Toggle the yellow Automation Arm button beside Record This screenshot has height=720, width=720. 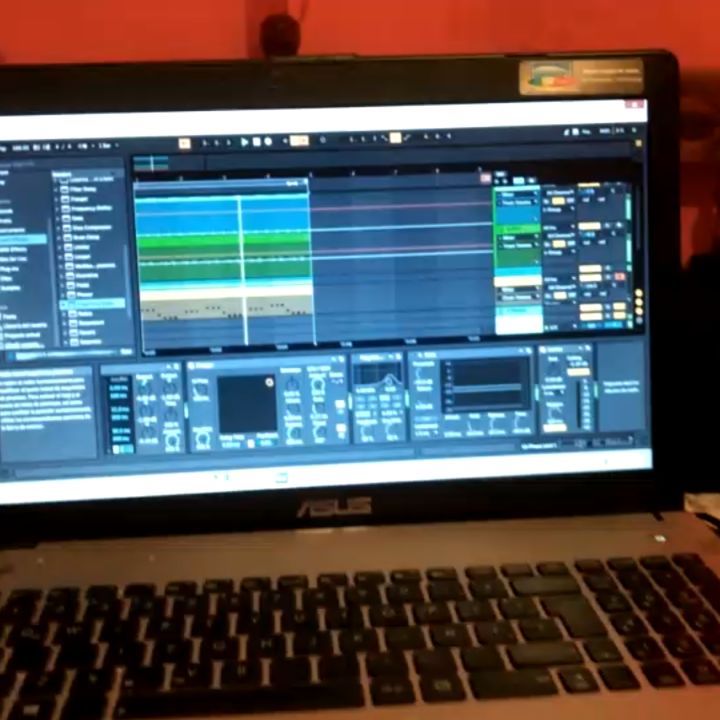(299, 140)
